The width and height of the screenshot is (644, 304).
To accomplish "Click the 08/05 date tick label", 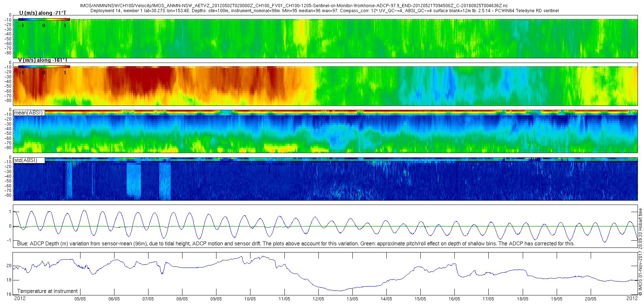I will point(182,299).
